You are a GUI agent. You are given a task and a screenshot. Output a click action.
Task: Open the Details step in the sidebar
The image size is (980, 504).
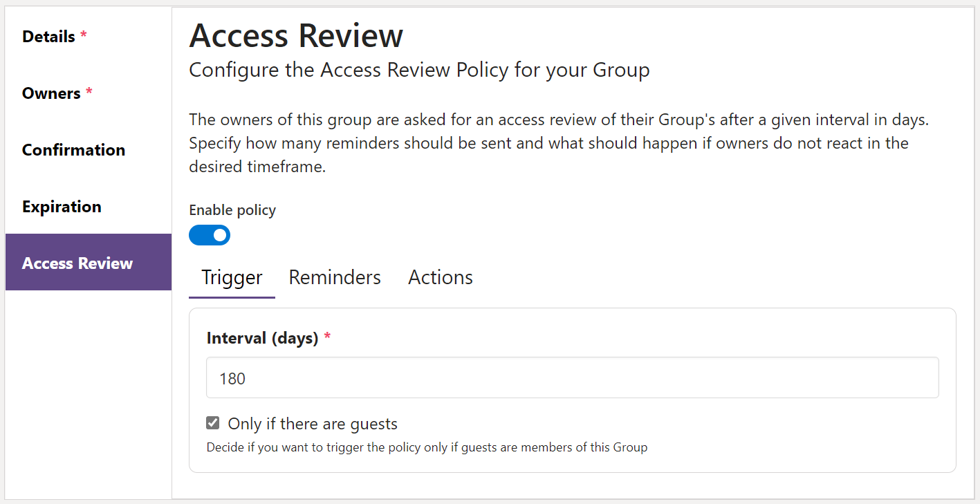(48, 36)
